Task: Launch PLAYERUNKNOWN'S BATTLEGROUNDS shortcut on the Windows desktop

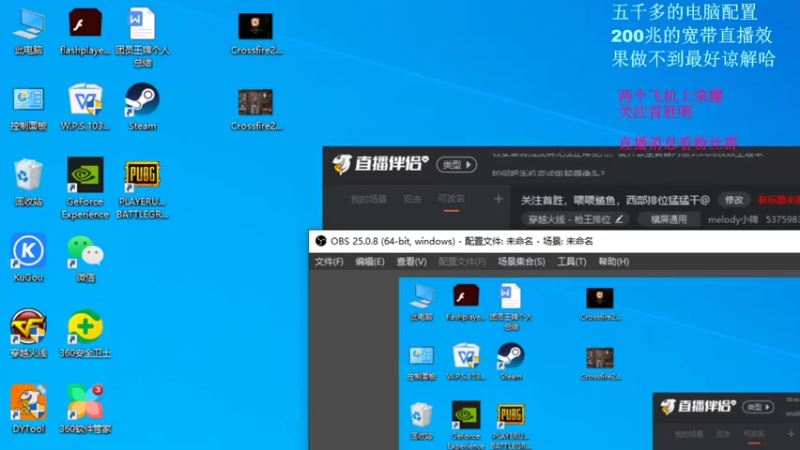Action: 142,189
